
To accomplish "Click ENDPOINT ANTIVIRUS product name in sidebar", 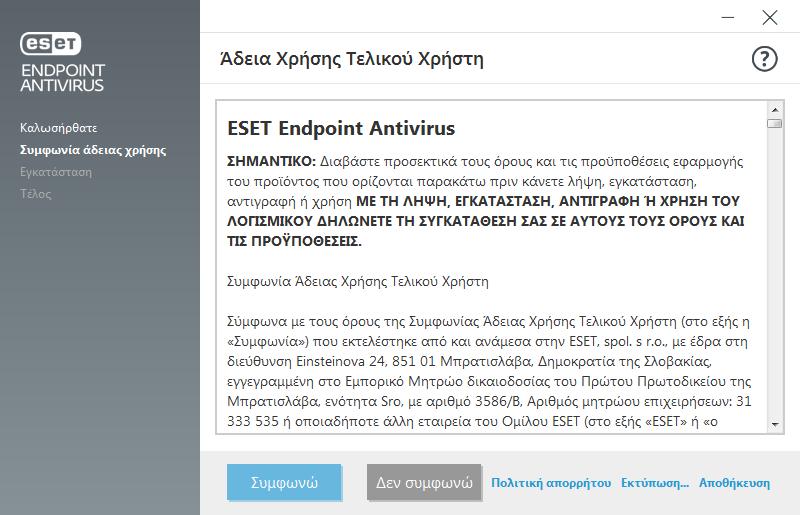I will tap(63, 78).
